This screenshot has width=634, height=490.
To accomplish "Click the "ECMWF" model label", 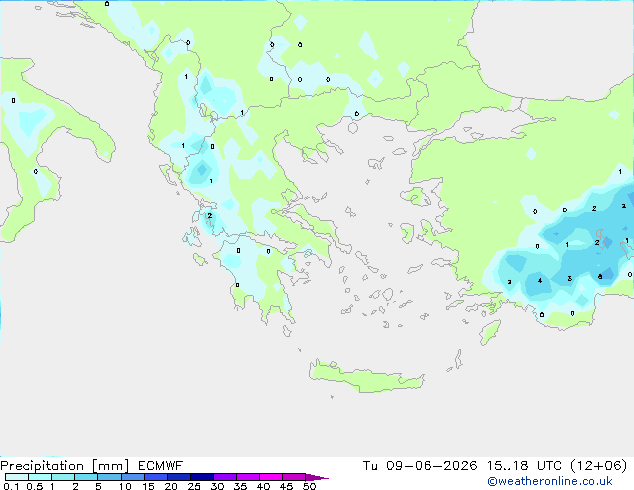I will tap(161, 466).
